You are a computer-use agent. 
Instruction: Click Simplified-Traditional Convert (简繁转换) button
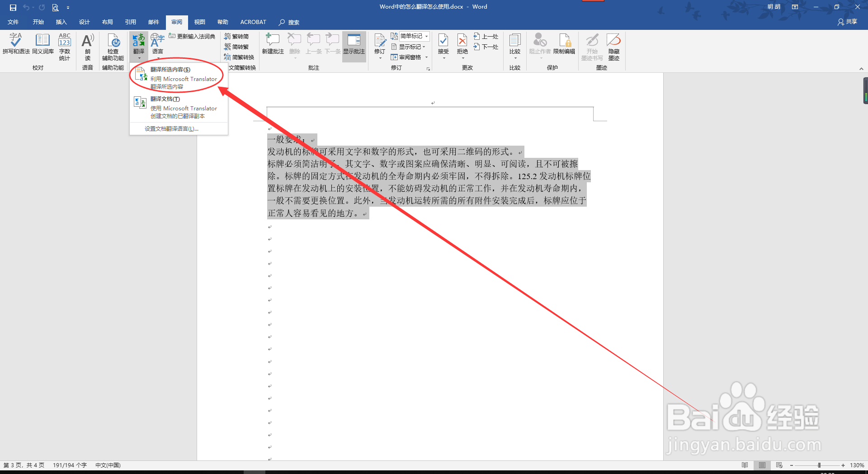[239, 57]
